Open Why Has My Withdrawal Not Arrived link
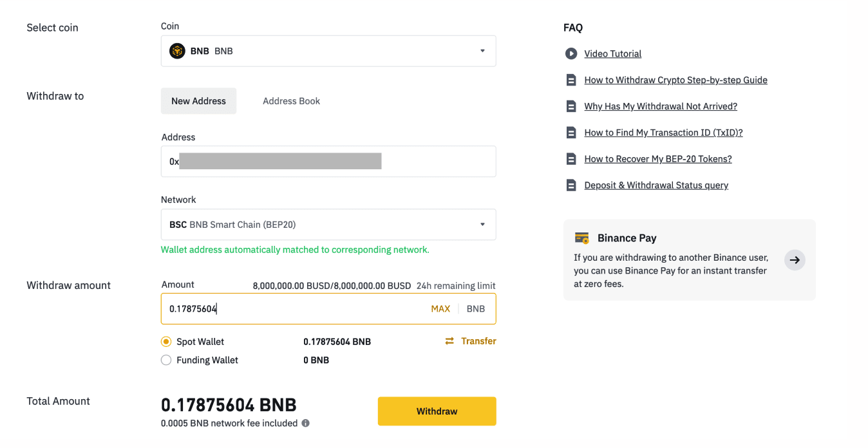The width and height of the screenshot is (868, 448). pos(661,106)
